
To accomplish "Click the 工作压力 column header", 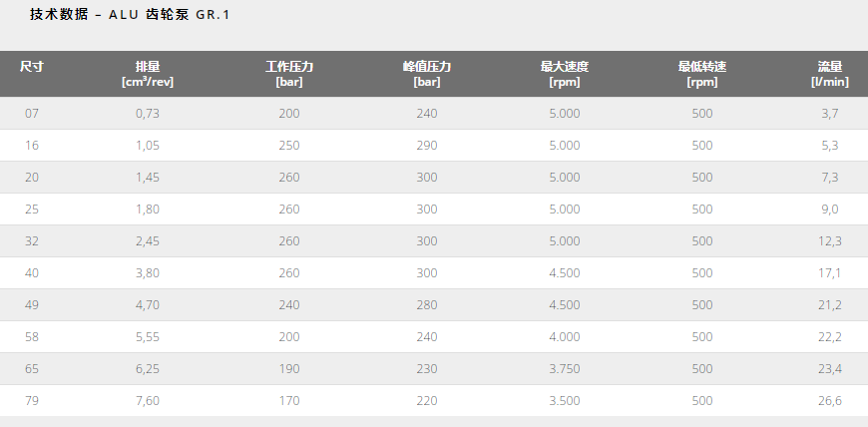I will click(x=289, y=74).
